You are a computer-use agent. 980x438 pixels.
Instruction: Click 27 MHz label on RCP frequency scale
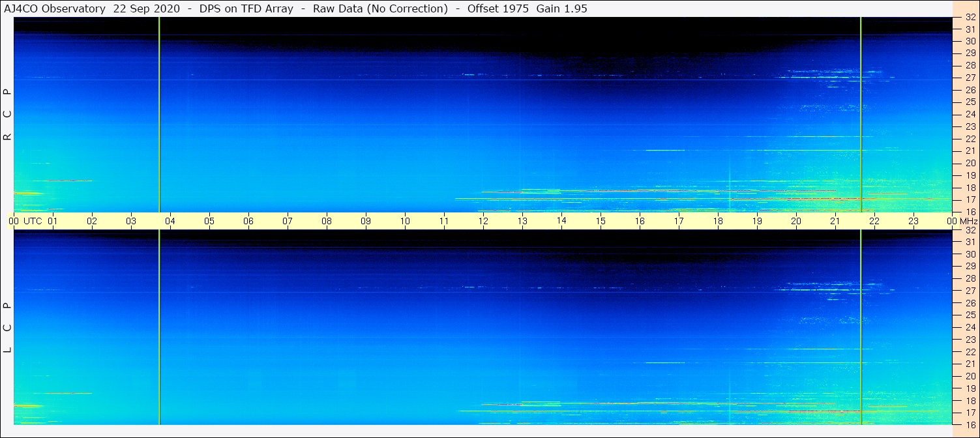coord(970,78)
